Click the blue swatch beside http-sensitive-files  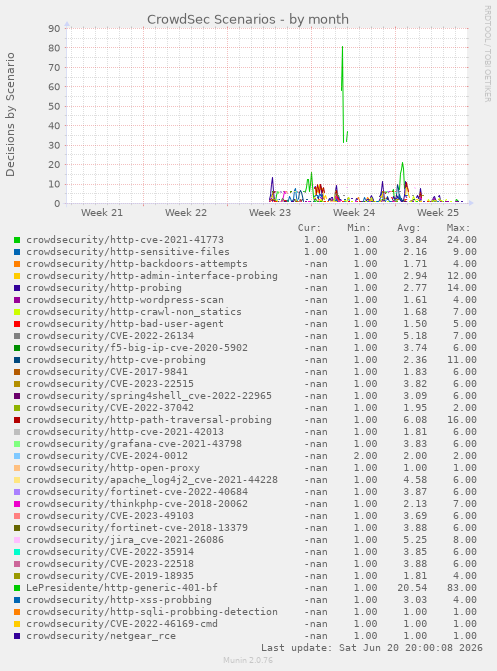click(x=17, y=252)
